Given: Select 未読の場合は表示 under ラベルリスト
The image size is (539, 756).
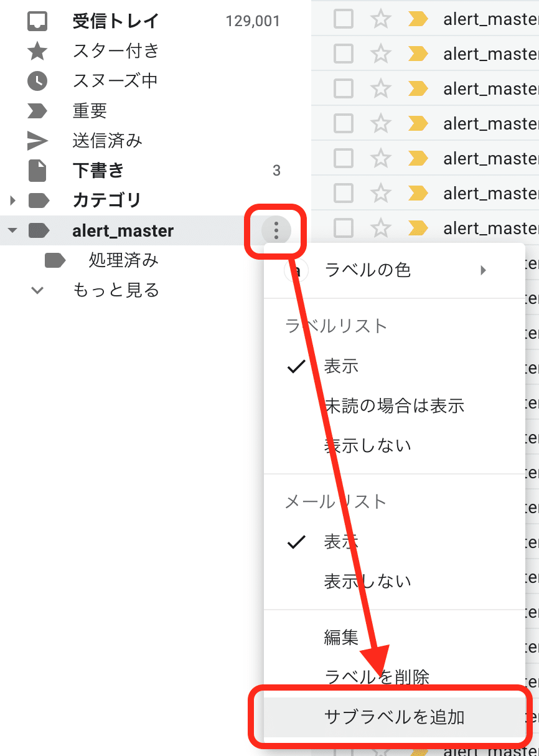Looking at the screenshot, I should point(392,405).
